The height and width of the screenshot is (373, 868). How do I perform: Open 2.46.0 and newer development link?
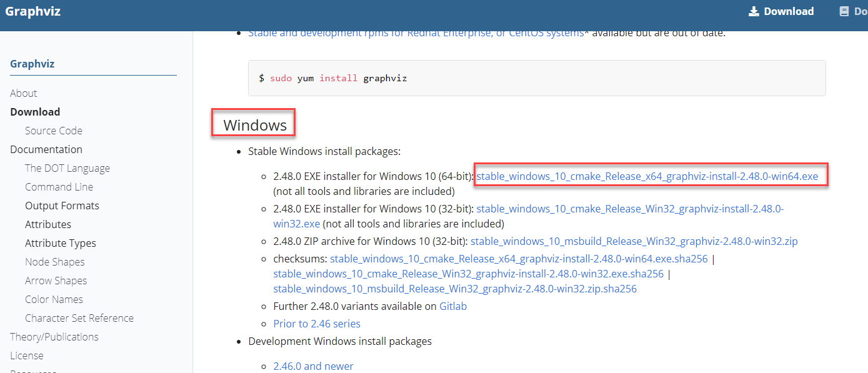313,366
